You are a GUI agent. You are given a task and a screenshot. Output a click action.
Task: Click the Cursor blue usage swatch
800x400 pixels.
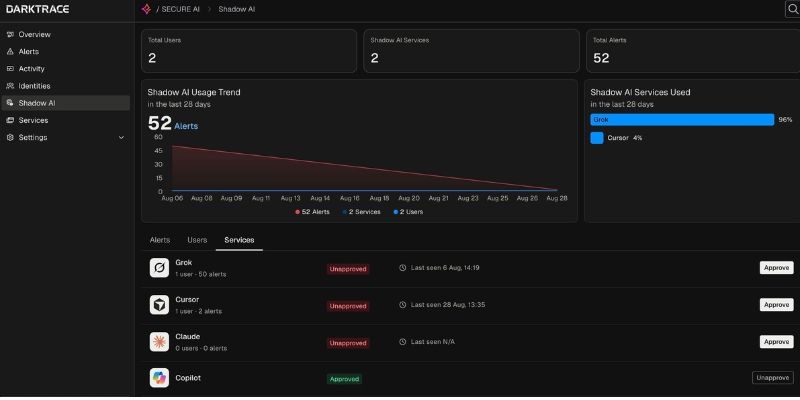pos(597,138)
